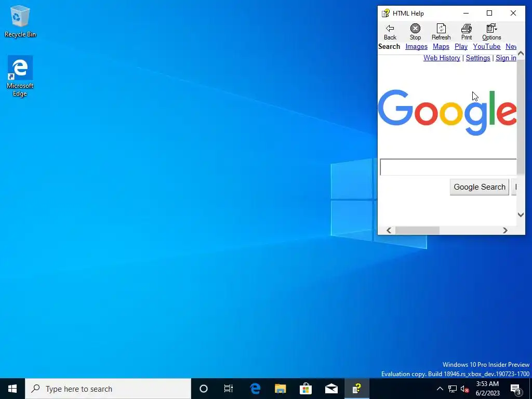532x399 pixels.
Task: Click the horizontal scrollbar thumb
Action: click(417, 230)
